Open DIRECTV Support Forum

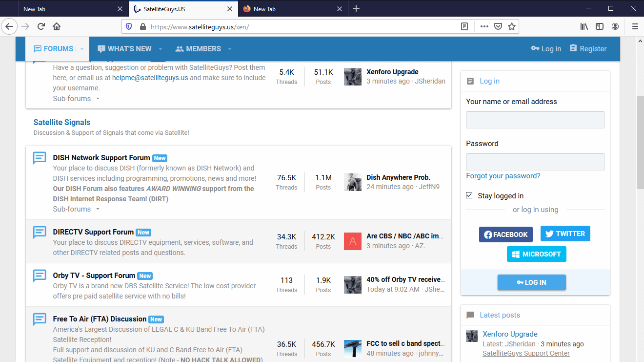93,232
